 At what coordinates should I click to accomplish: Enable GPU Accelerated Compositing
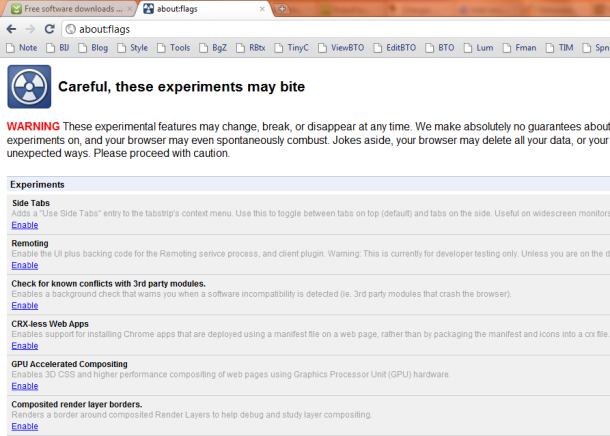click(x=25, y=385)
